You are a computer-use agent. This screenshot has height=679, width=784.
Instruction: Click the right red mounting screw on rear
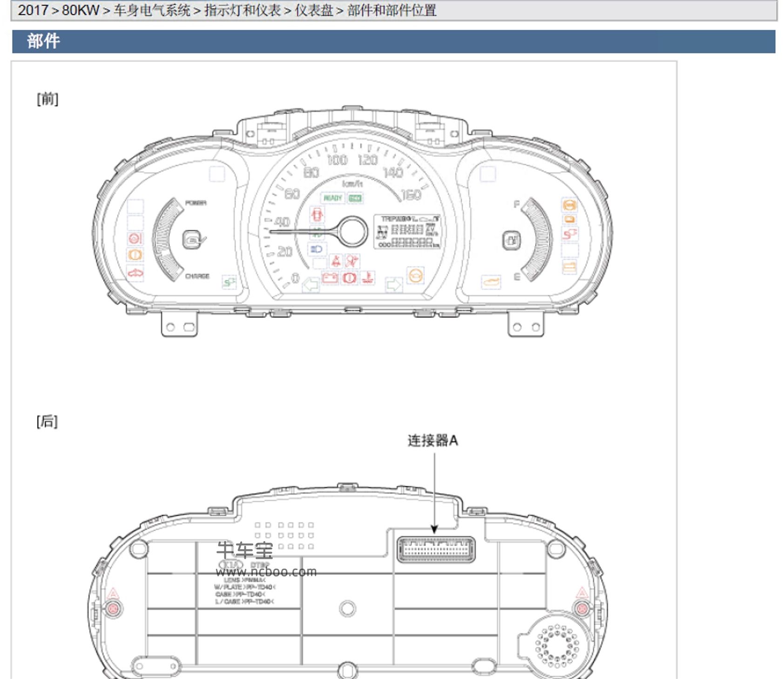[581, 608]
